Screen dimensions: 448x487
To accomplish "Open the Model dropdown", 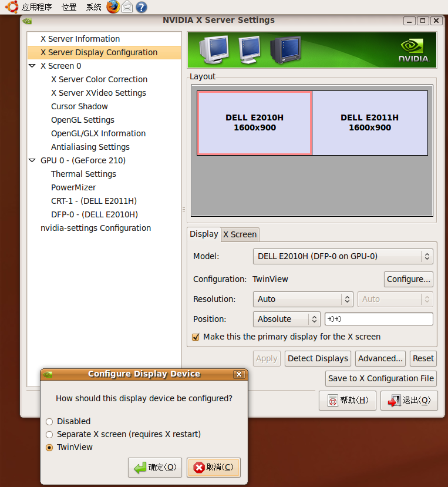I will point(343,256).
